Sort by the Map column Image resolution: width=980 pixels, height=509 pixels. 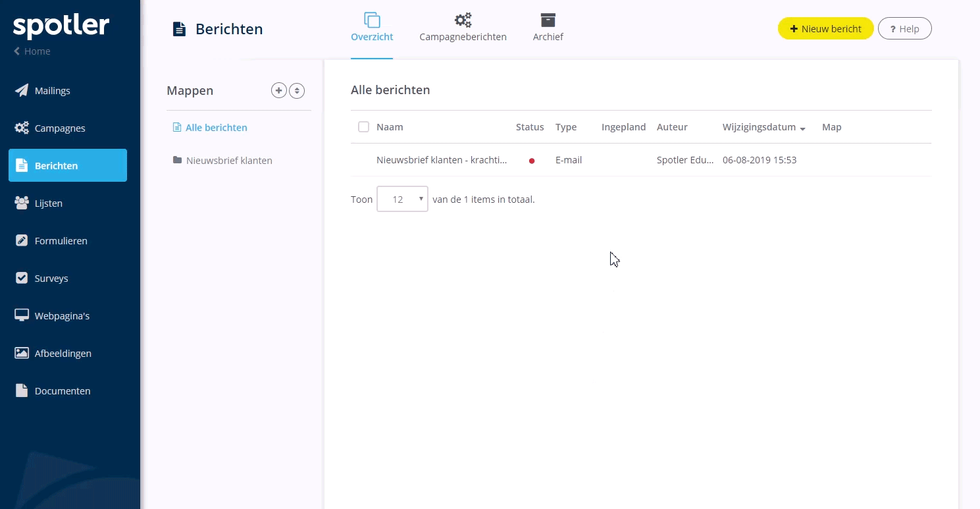pos(832,127)
